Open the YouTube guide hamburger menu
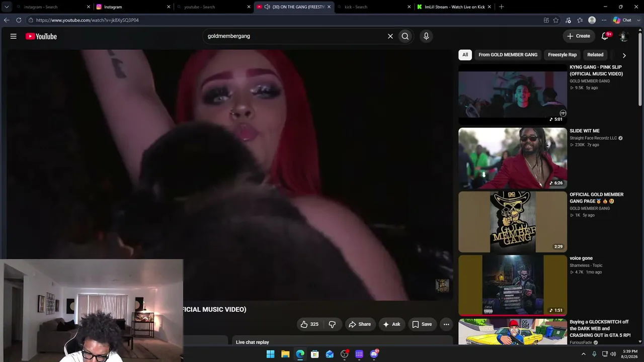The image size is (644, 362). click(x=14, y=36)
